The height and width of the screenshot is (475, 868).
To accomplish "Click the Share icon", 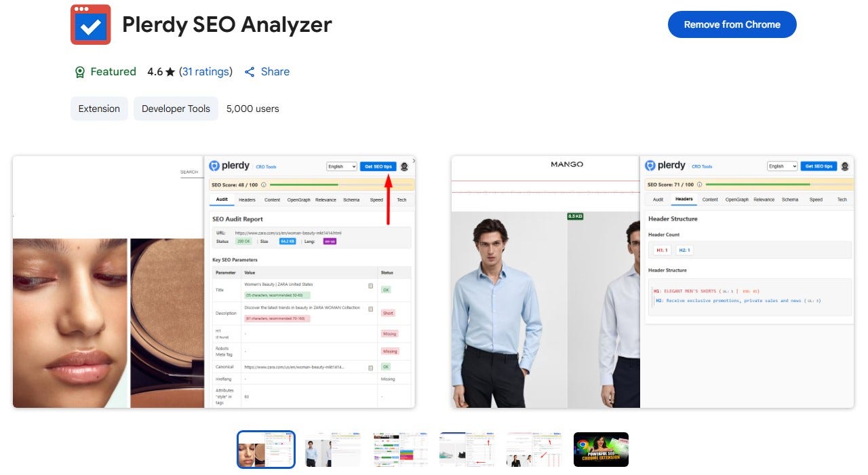I will pyautogui.click(x=250, y=72).
